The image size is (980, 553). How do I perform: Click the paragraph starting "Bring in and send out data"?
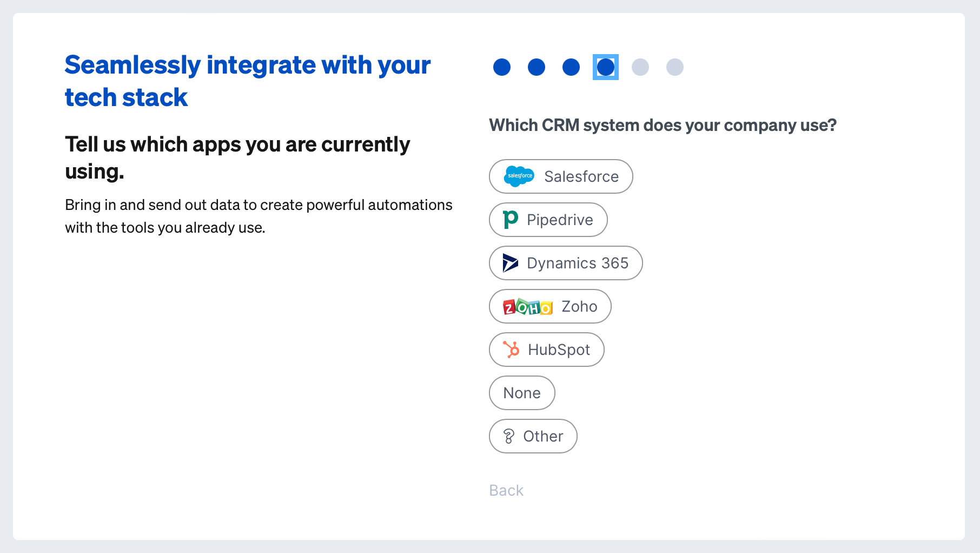259,216
